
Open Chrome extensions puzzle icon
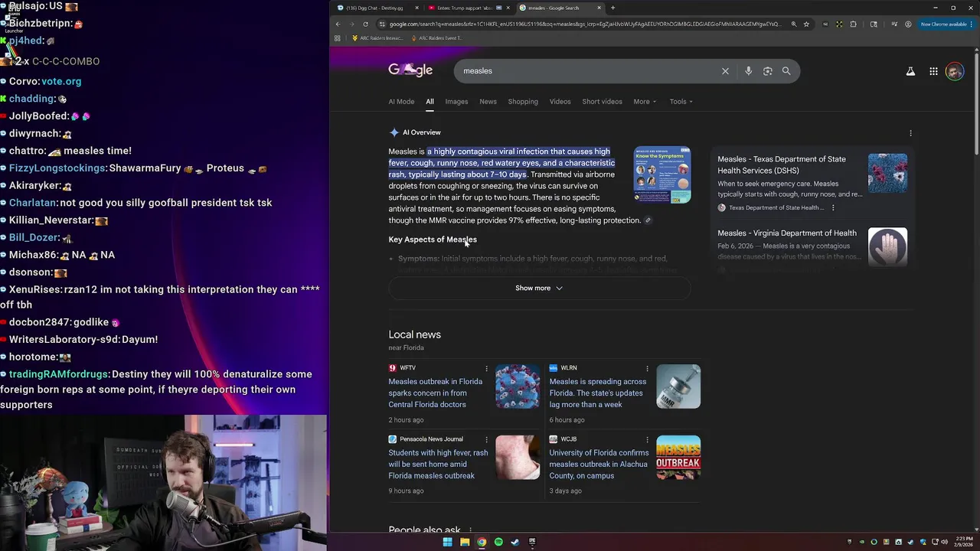pyautogui.click(x=854, y=24)
